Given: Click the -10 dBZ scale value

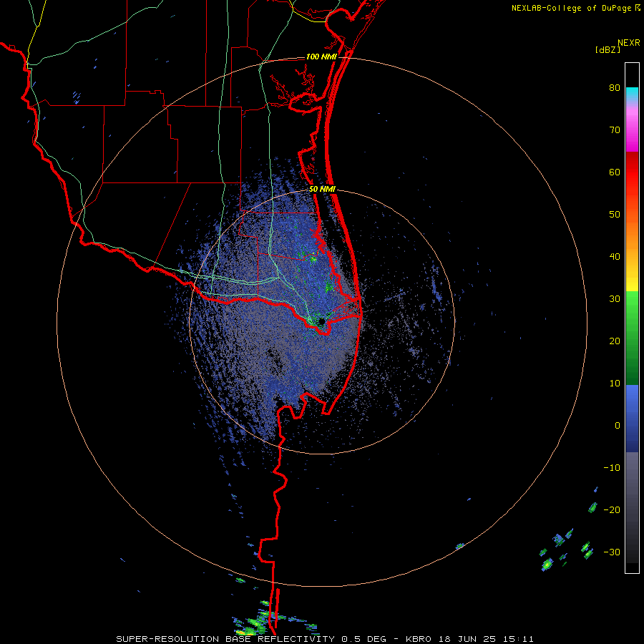Looking at the screenshot, I should pos(612,468).
